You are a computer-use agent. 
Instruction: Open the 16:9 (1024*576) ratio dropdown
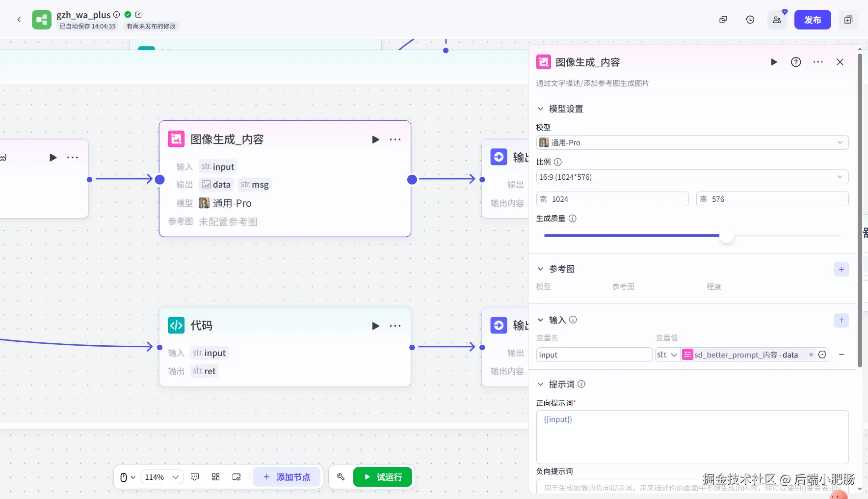click(692, 177)
